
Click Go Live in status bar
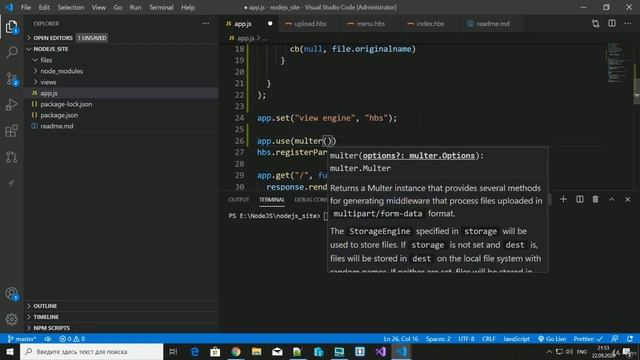[x=551, y=339]
